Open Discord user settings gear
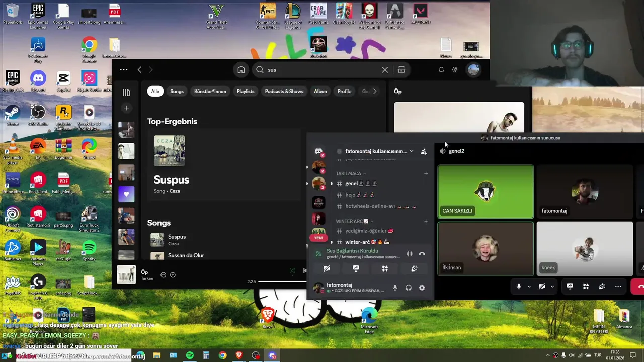Image resolution: width=644 pixels, height=362 pixels. tap(422, 288)
